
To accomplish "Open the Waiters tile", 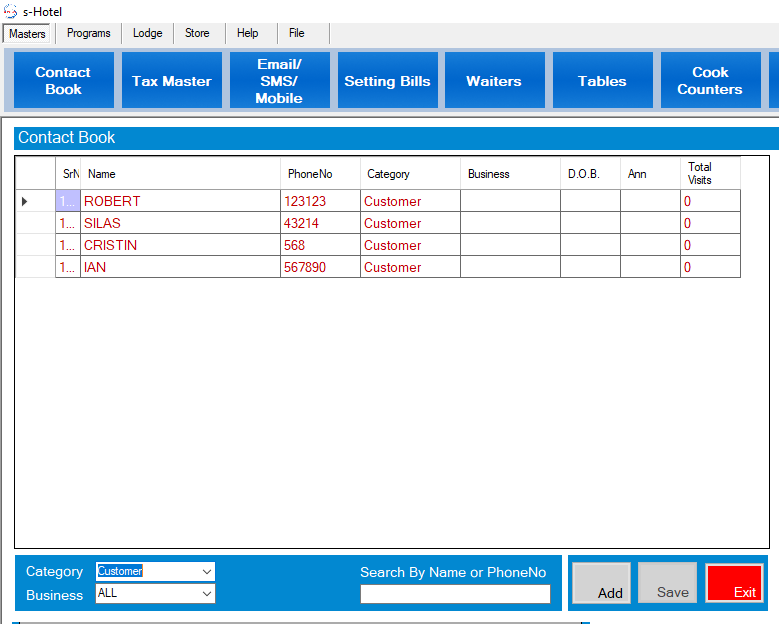I will [x=494, y=81].
